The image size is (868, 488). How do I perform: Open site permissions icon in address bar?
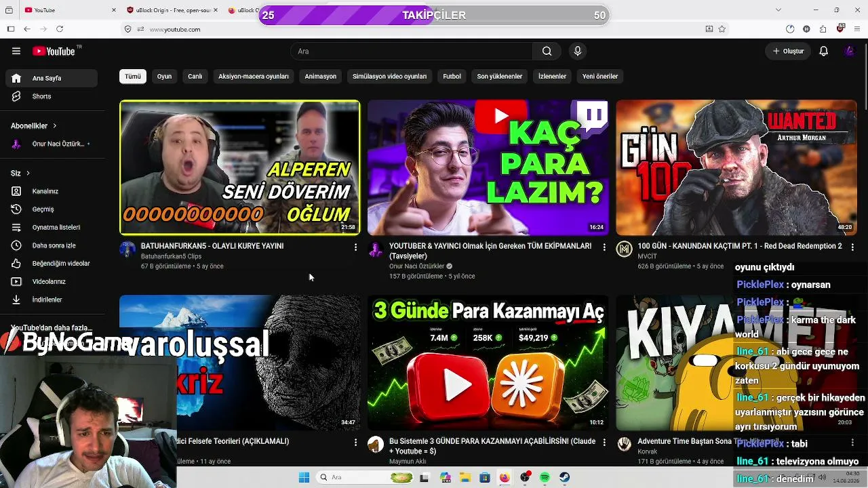coord(140,29)
